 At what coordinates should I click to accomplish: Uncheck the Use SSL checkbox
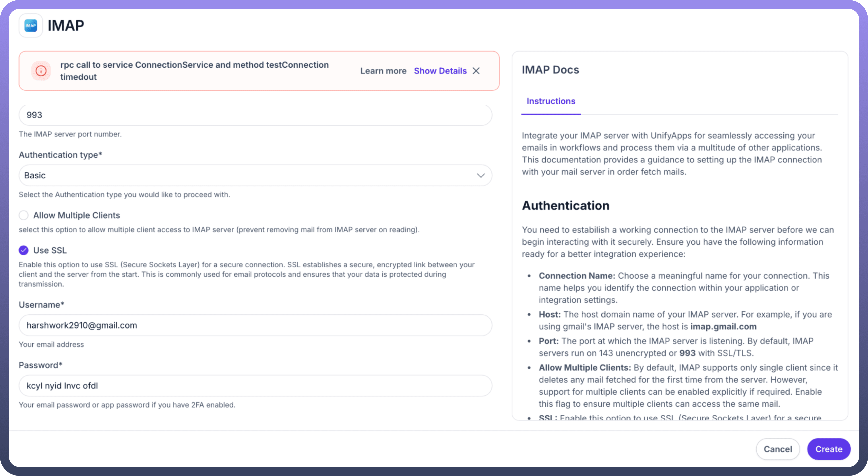coord(24,250)
